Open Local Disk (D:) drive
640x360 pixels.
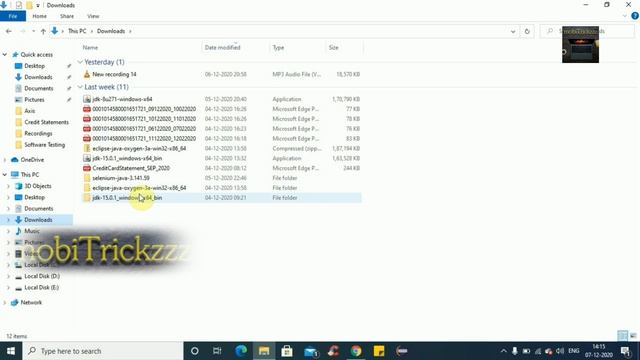coord(42,276)
